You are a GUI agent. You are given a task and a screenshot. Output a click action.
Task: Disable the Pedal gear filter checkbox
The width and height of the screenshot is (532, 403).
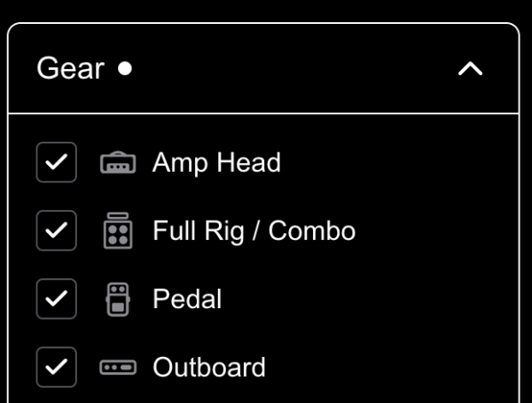[x=57, y=299]
